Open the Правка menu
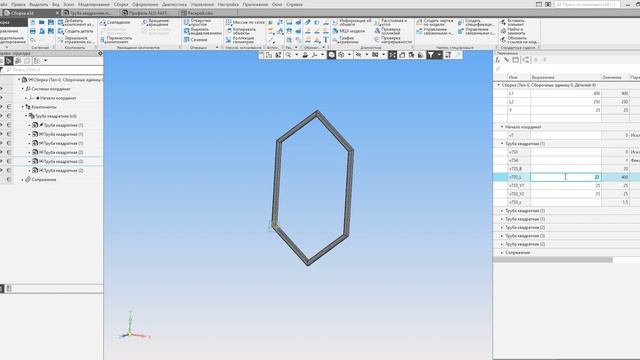Image resolution: width=640 pixels, height=360 pixels. (x=18, y=4)
